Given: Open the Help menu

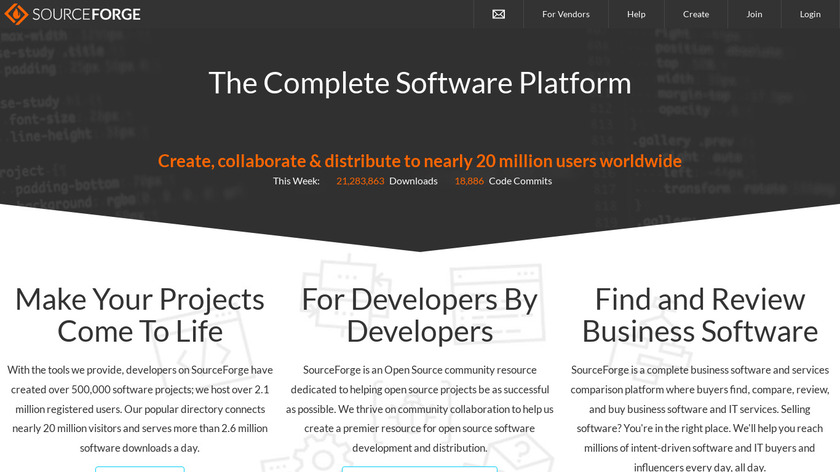Looking at the screenshot, I should coord(636,14).
